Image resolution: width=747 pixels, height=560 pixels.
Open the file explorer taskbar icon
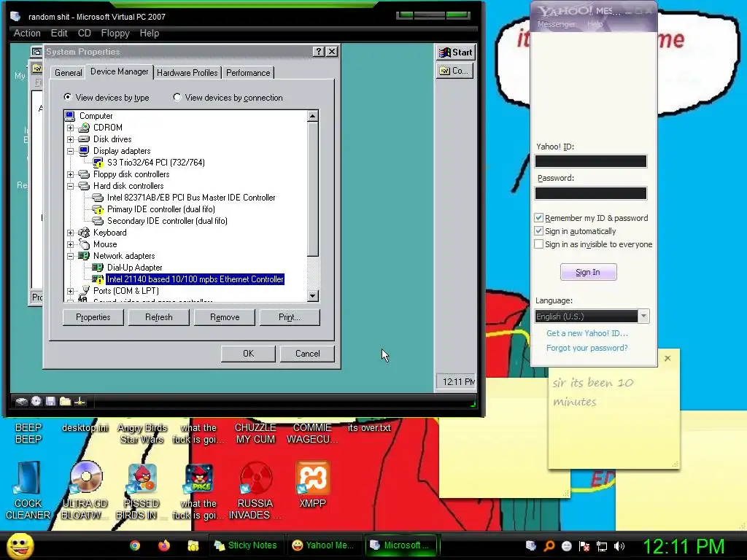tap(193, 545)
